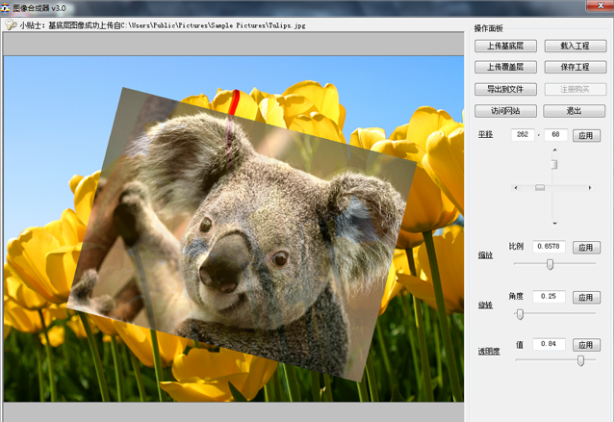Click the 比例 scale field showing 0.6578
The height and width of the screenshot is (422, 614).
549,247
